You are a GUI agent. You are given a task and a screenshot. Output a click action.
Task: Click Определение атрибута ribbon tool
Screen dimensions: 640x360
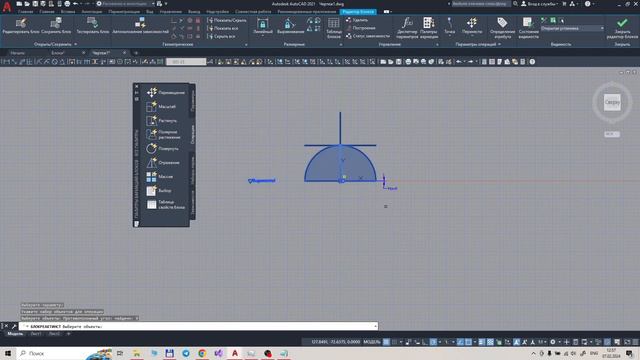[502, 28]
